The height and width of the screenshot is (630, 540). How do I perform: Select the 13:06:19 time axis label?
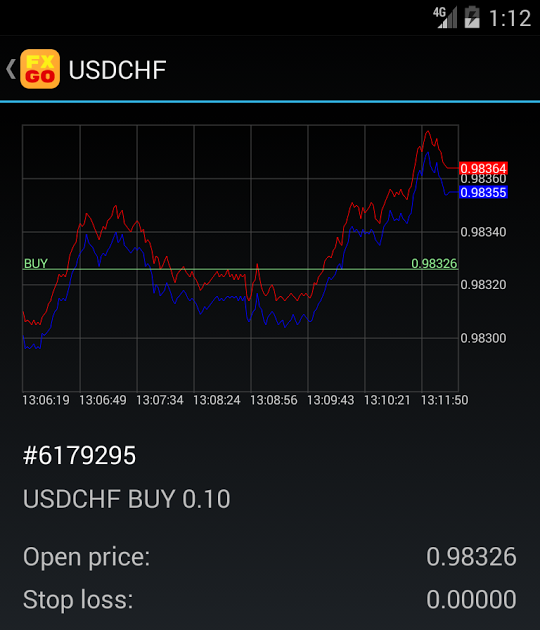pyautogui.click(x=46, y=400)
